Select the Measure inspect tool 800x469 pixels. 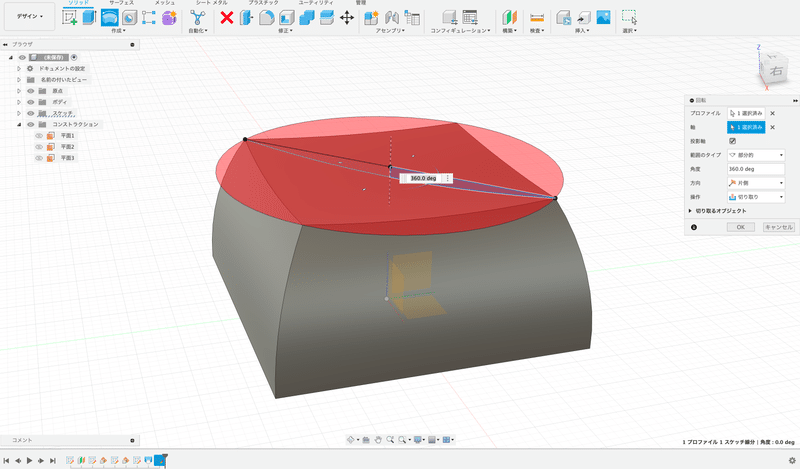pos(537,17)
